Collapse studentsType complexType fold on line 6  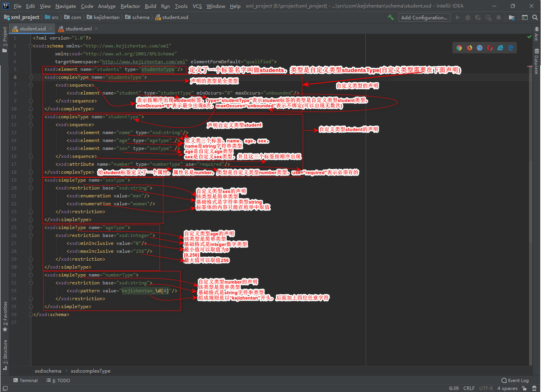(x=30, y=78)
